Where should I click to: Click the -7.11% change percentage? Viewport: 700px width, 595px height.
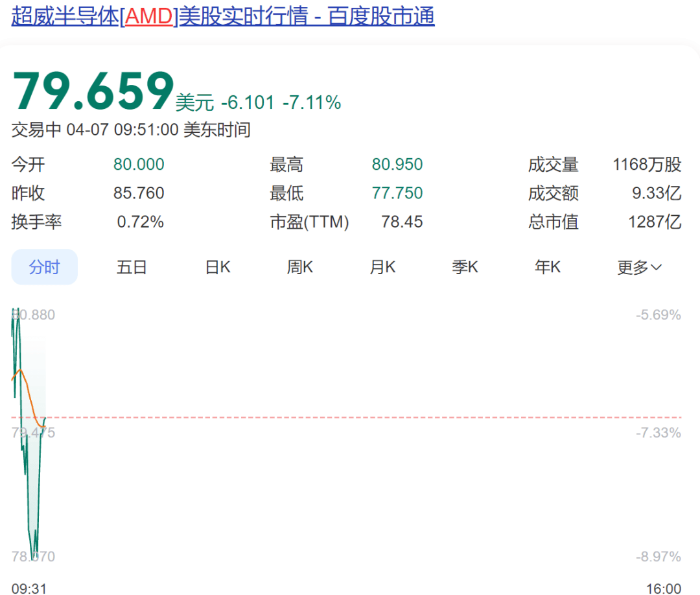pyautogui.click(x=311, y=102)
